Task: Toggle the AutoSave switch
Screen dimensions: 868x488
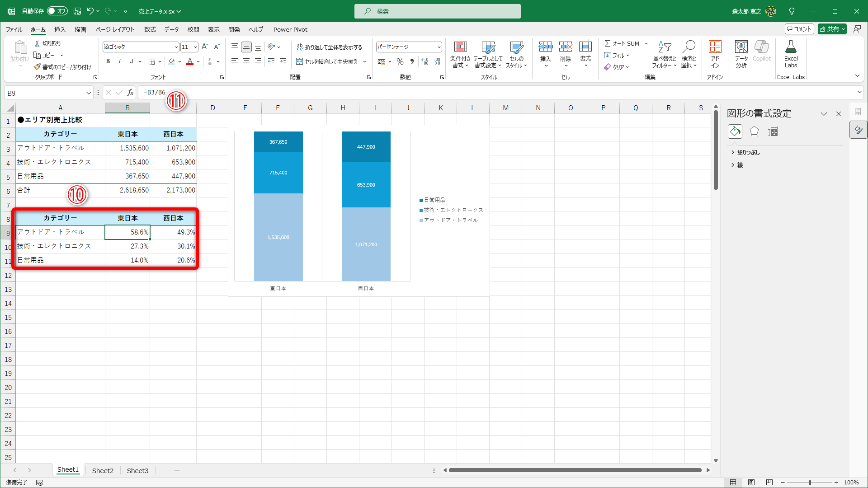Action: click(57, 11)
